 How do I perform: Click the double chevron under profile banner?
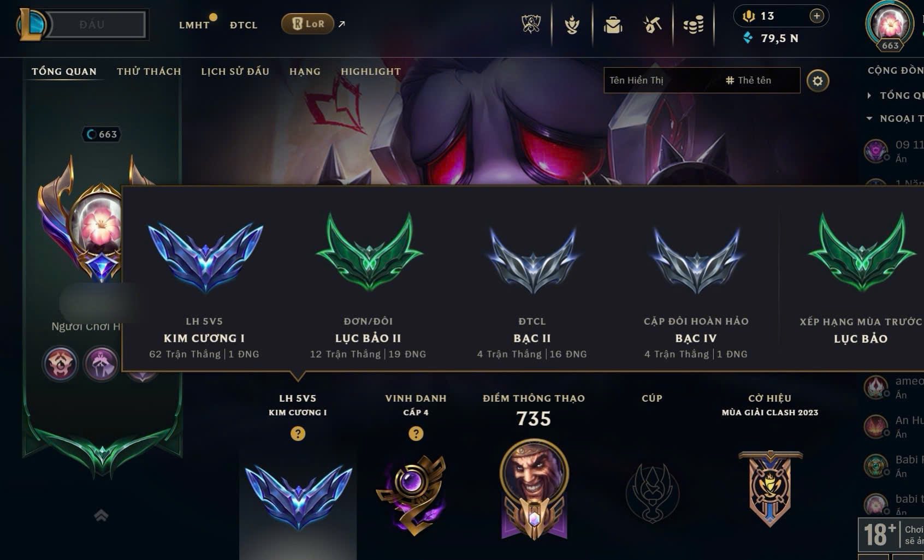(101, 515)
